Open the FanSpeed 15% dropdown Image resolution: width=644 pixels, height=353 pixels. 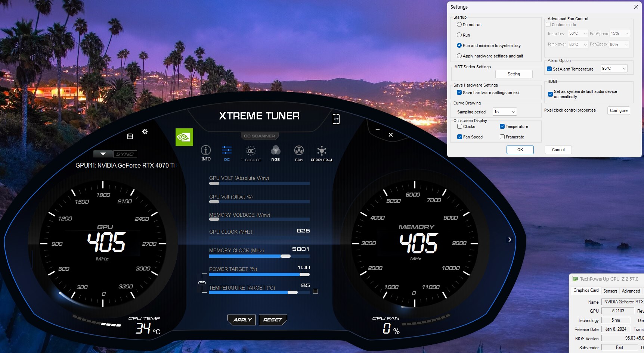[x=620, y=34]
